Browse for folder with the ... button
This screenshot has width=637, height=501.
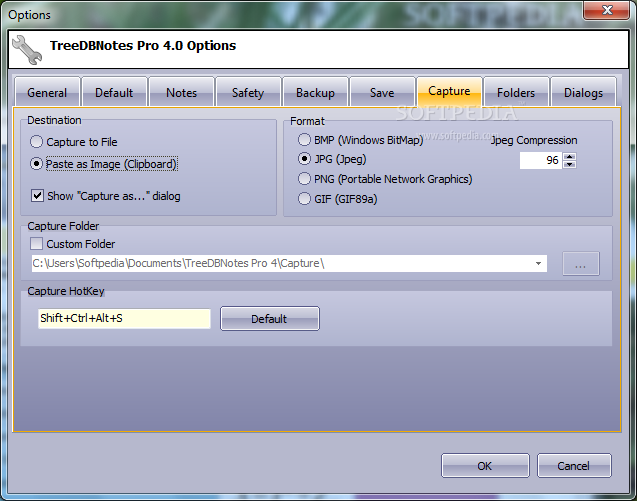coord(581,264)
